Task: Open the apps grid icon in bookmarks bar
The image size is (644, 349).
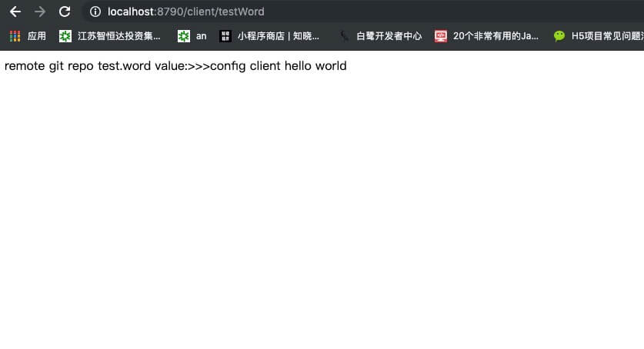Action: (x=15, y=36)
